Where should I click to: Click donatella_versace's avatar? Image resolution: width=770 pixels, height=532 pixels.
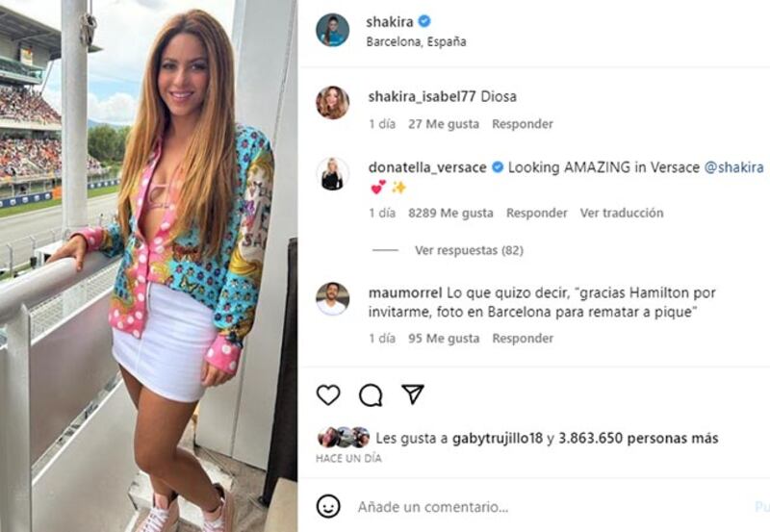[x=332, y=174]
